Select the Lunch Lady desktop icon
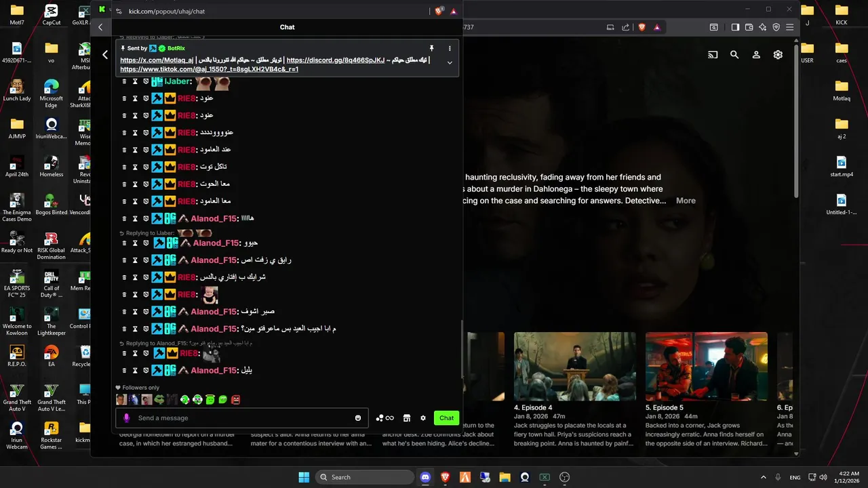Image resolution: width=868 pixels, height=488 pixels. pos(17,89)
